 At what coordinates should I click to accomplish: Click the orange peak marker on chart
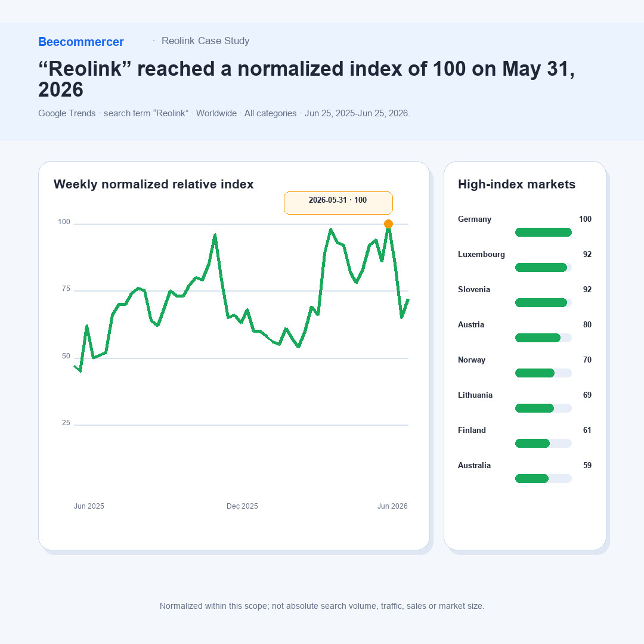pos(388,224)
